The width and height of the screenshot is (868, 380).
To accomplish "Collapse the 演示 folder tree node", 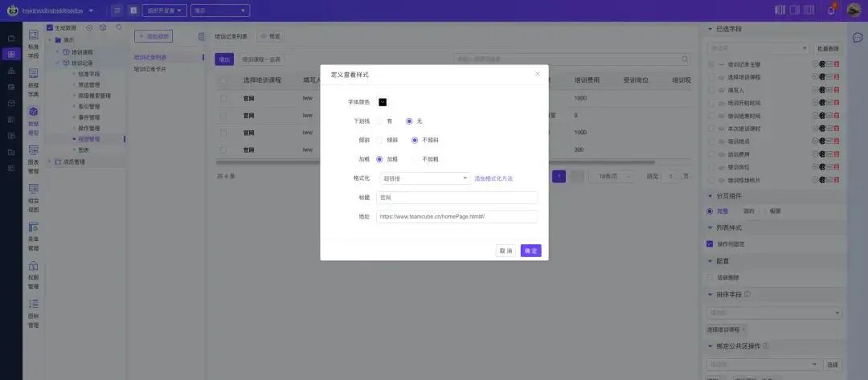I will click(49, 40).
